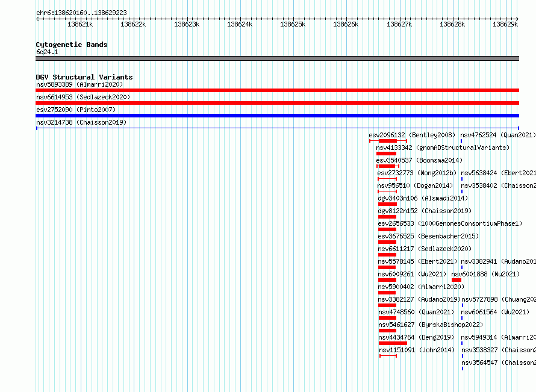Open variant nsv5893389 (Almarri2020) label
This screenshot has width=536, height=392.
click(79, 84)
